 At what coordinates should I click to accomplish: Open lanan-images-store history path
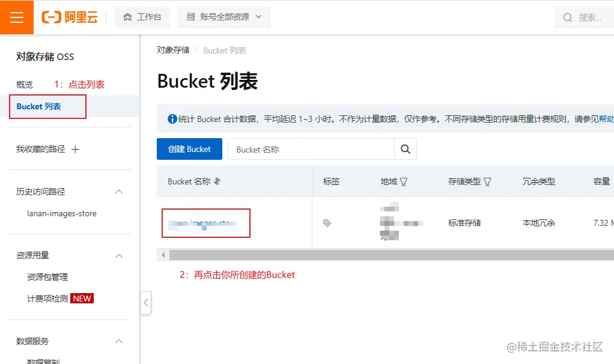[61, 214]
